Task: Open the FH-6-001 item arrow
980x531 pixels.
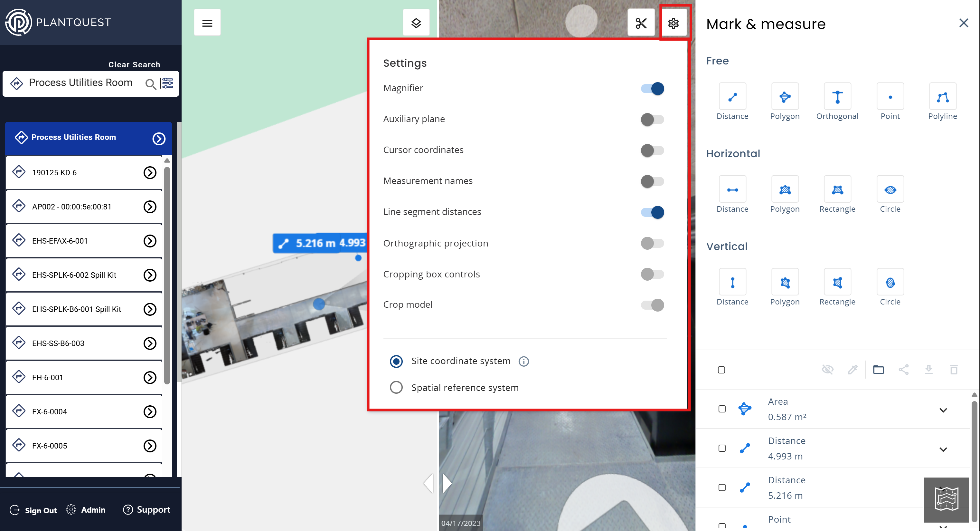Action: (x=150, y=378)
